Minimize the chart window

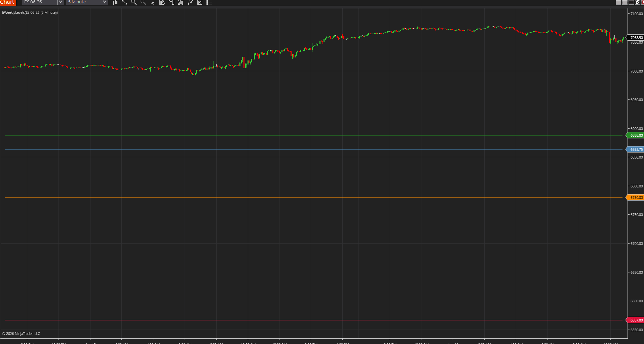pyautogui.click(x=631, y=2)
